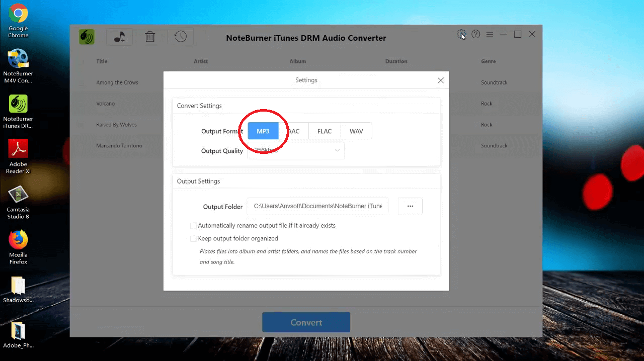The height and width of the screenshot is (361, 644).
Task: Select AAC output format
Action: tap(293, 131)
